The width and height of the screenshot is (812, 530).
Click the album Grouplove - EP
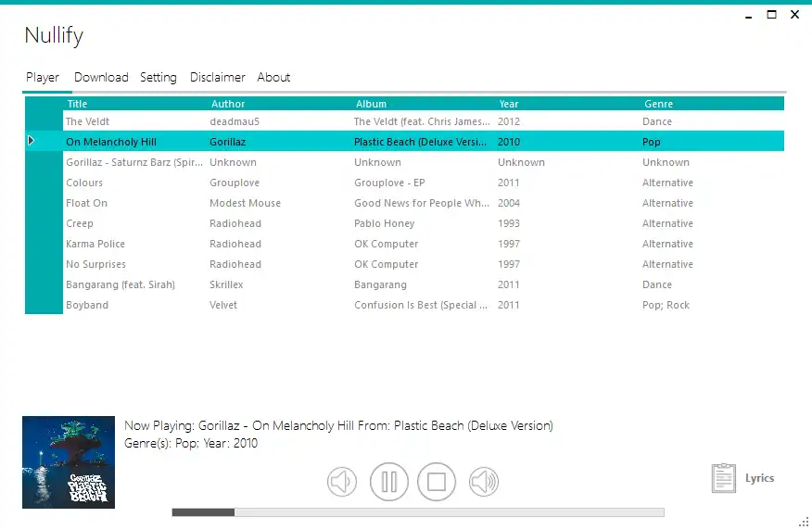[x=389, y=183]
